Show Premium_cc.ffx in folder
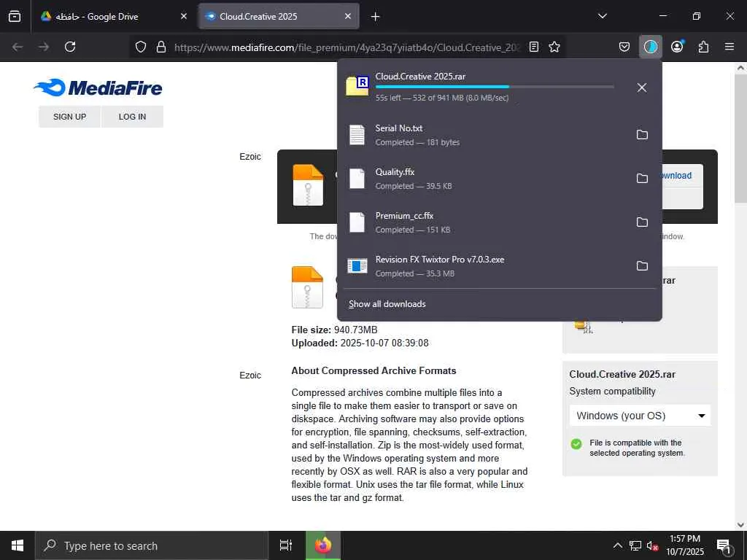747x560 pixels. click(x=642, y=222)
